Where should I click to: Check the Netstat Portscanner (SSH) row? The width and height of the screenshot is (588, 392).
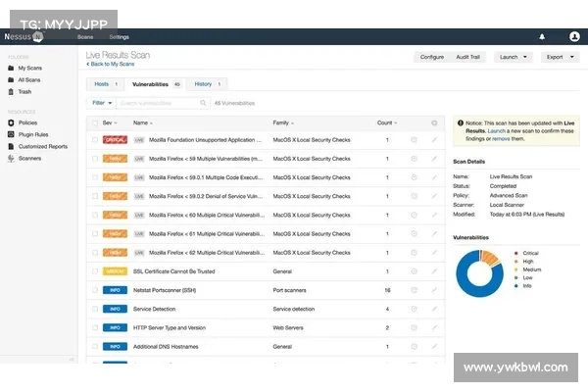point(95,290)
